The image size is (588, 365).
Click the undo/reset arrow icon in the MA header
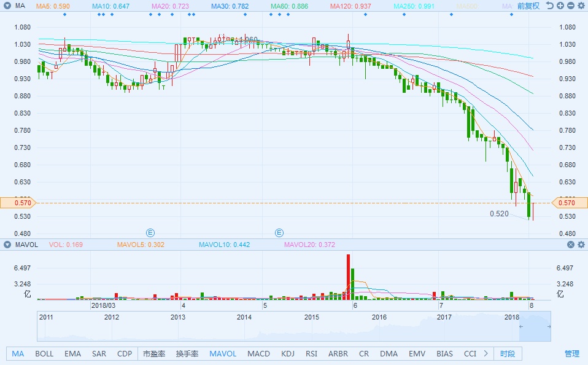[x=550, y=6]
